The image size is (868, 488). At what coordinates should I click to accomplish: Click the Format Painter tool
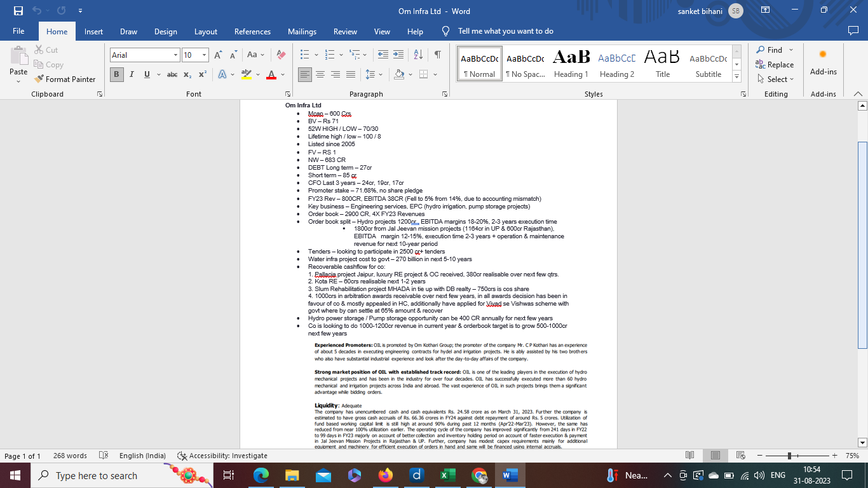[64, 79]
